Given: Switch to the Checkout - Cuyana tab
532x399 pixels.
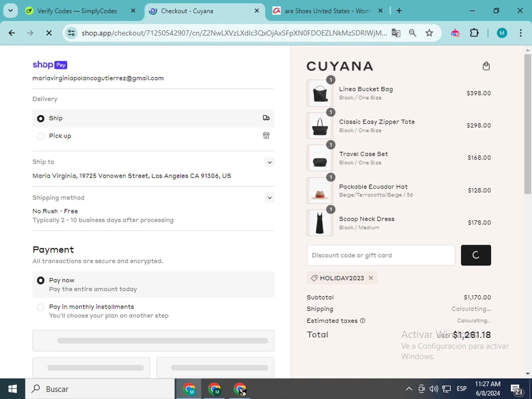Looking at the screenshot, I should pos(205,11).
